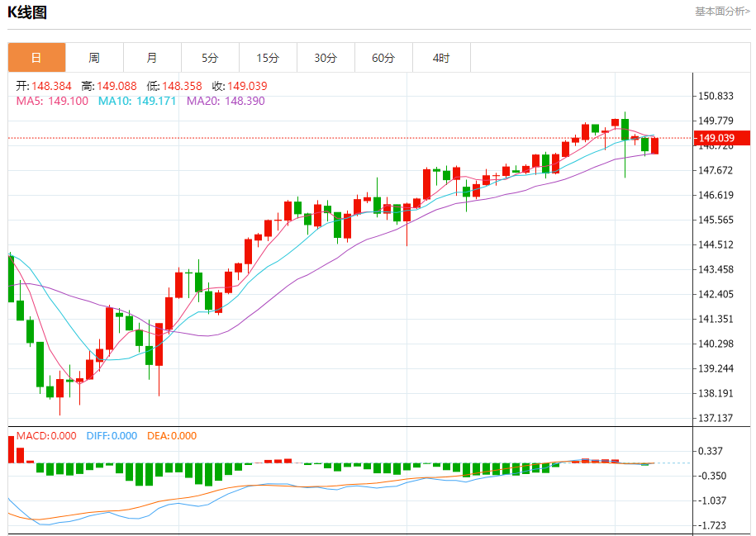Screen dimensions: 756x536
Task: Open the 月 monthly chart tab
Action: click(152, 58)
